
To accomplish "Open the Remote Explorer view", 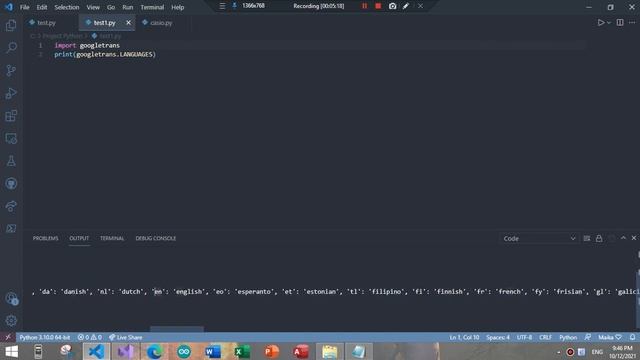I will tap(11, 139).
